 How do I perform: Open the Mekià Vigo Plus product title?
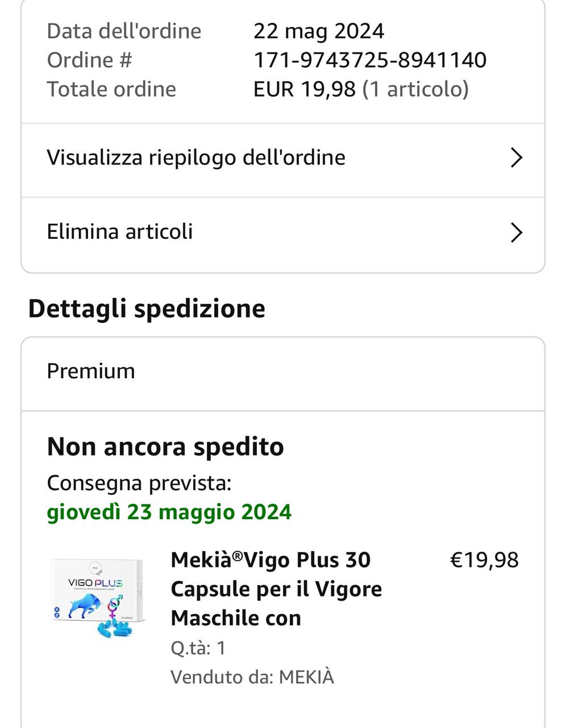tap(276, 589)
